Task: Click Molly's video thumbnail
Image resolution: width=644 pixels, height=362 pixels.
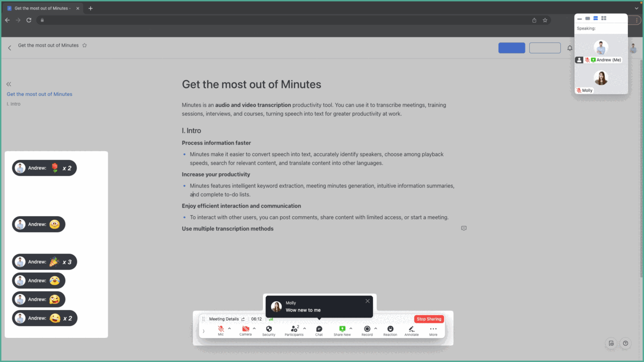Action: (x=601, y=78)
